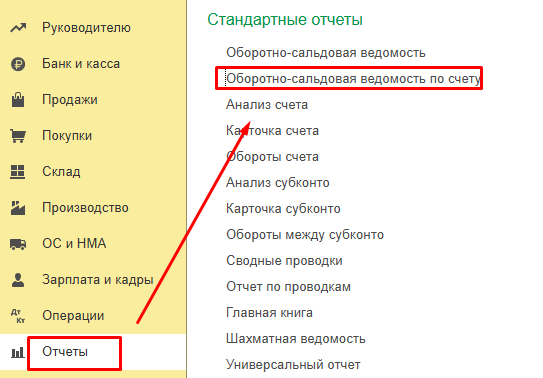This screenshot has height=378, width=543.
Task: Go to the Продажи section
Action: [70, 100]
